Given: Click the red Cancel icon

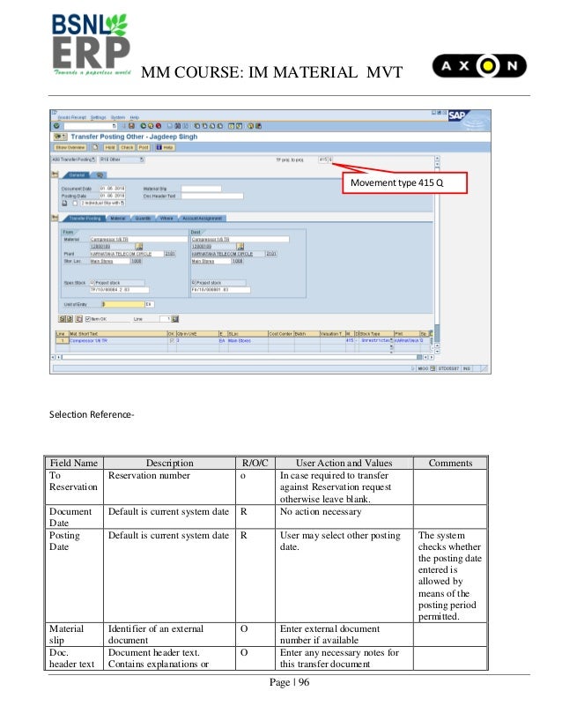Looking at the screenshot, I should coord(159,126).
